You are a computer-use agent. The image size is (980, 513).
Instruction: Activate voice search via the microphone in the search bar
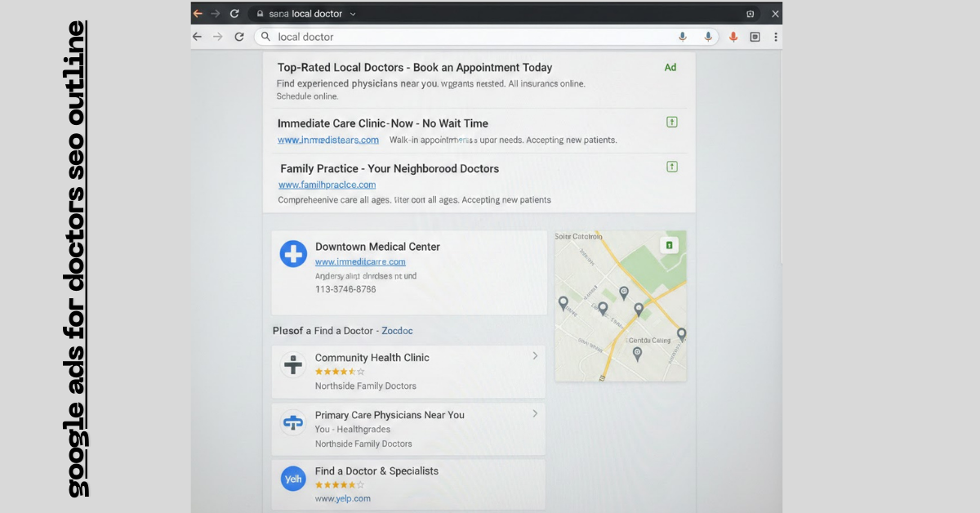click(x=684, y=37)
